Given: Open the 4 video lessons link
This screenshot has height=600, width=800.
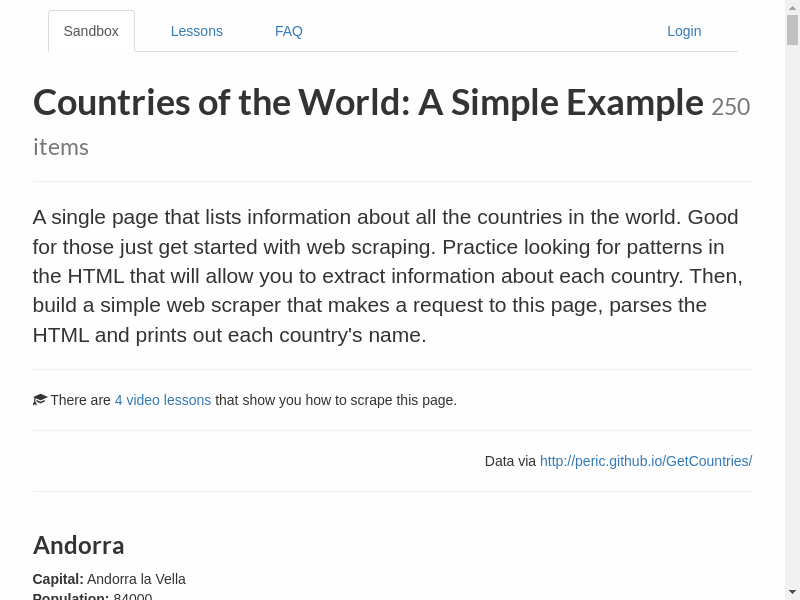Looking at the screenshot, I should click(163, 400).
